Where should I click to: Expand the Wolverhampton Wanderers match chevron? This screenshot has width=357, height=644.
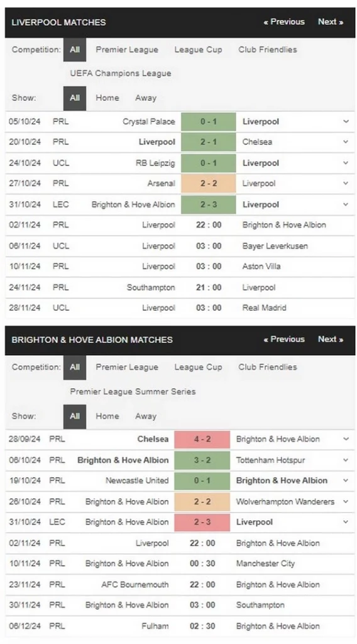click(346, 501)
